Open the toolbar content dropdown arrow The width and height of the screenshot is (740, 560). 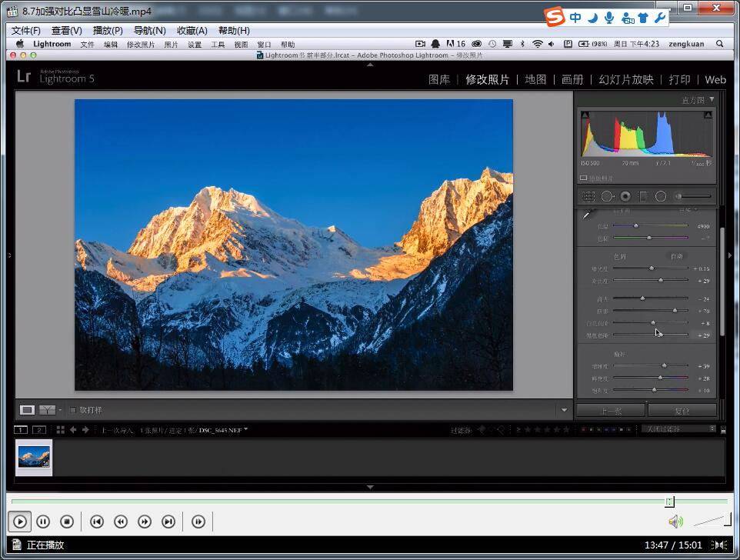(x=564, y=410)
